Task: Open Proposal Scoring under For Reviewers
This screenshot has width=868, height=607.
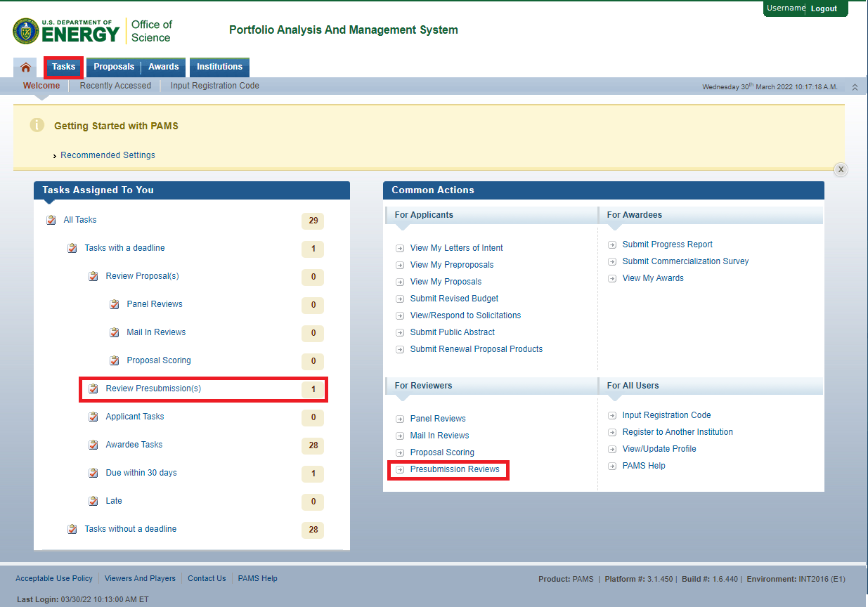Action: point(442,452)
